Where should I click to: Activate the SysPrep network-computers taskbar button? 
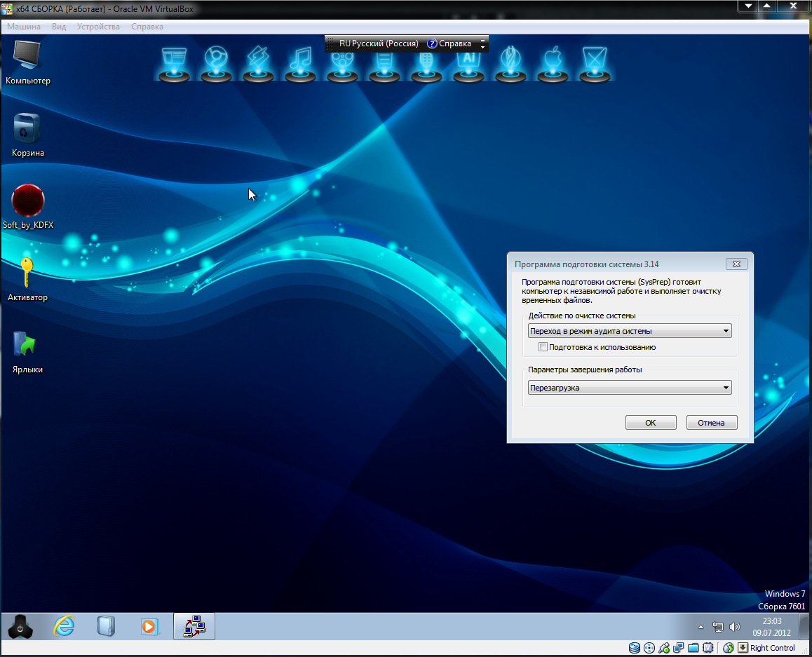click(194, 626)
